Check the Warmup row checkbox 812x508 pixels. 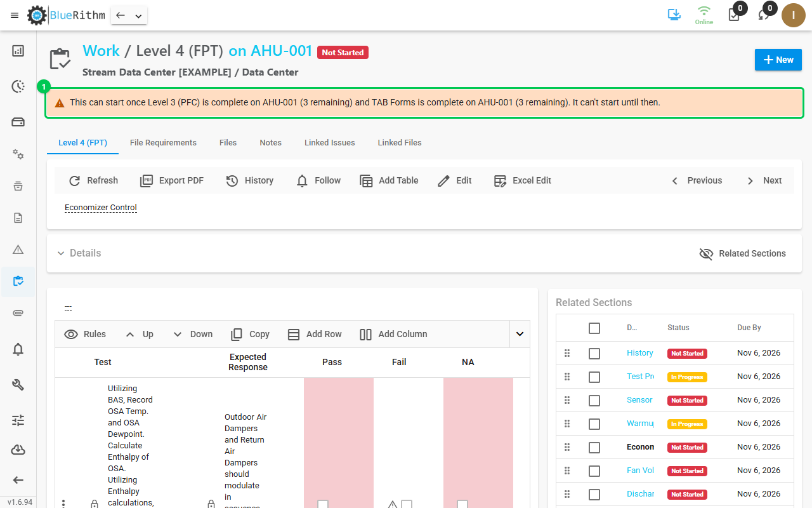[594, 424]
